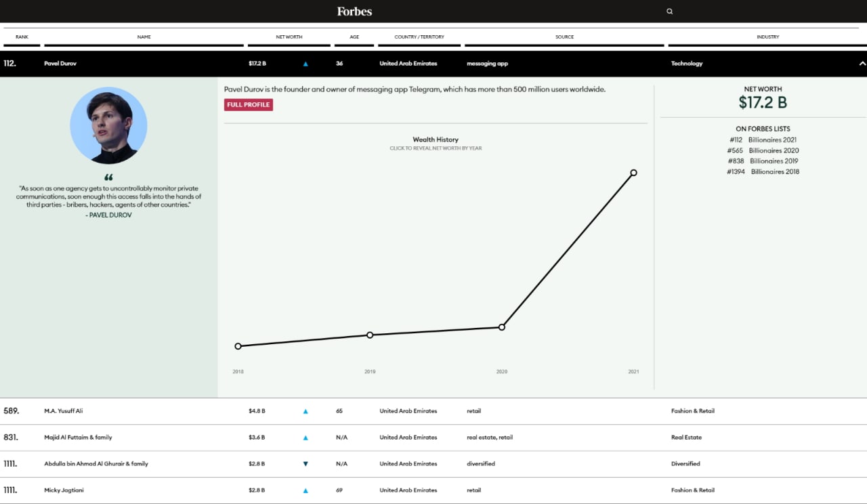This screenshot has height=504, width=867.
Task: Expand the M.A. Yusuff Ali row
Action: coord(433,411)
